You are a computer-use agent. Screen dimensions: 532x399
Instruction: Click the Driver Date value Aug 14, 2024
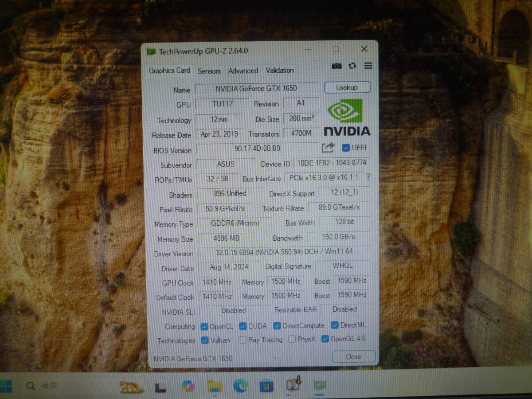click(x=229, y=267)
